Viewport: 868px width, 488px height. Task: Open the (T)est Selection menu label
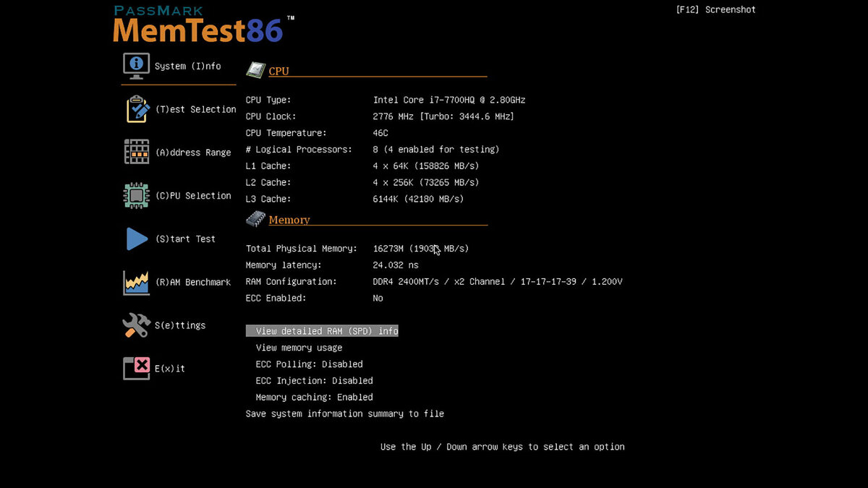pos(196,109)
